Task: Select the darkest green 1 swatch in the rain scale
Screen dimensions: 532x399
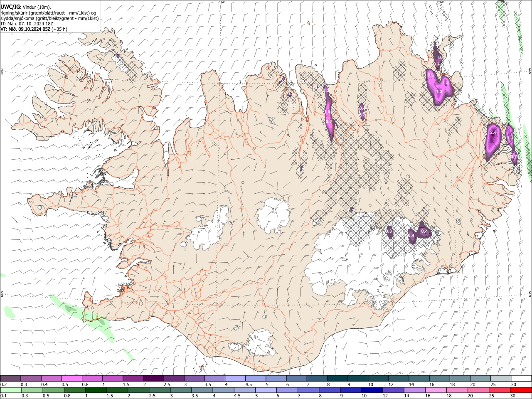Action: [x=96, y=390]
